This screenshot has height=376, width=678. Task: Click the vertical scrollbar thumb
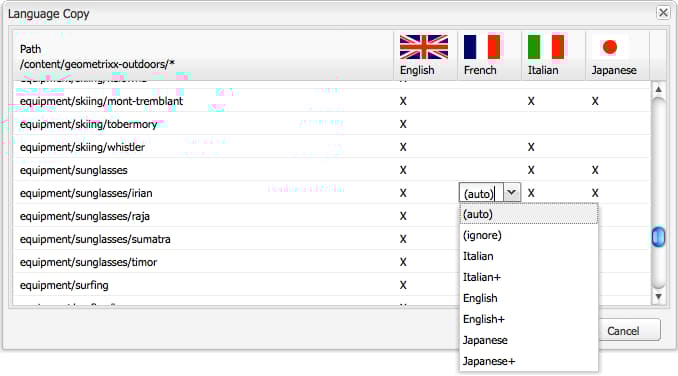pos(658,237)
